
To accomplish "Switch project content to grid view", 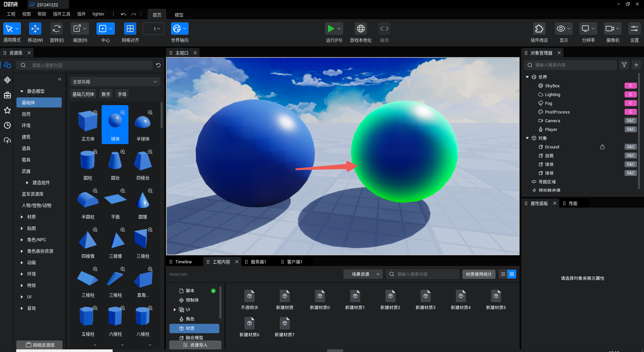I will coord(512,274).
